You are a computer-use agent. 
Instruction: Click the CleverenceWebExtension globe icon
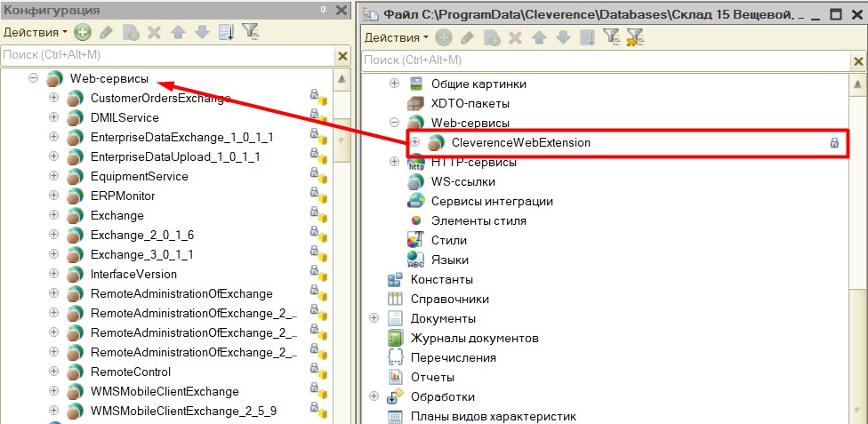(x=436, y=142)
